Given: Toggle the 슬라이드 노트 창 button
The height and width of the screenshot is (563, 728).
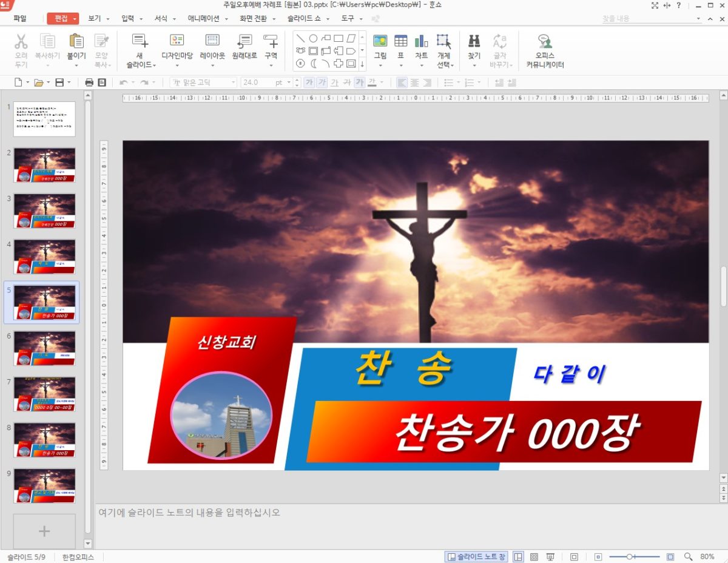Looking at the screenshot, I should pyautogui.click(x=476, y=557).
